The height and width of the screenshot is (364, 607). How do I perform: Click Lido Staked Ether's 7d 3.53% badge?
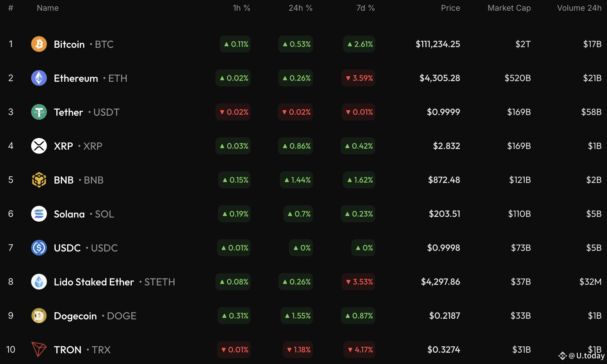coord(358,282)
